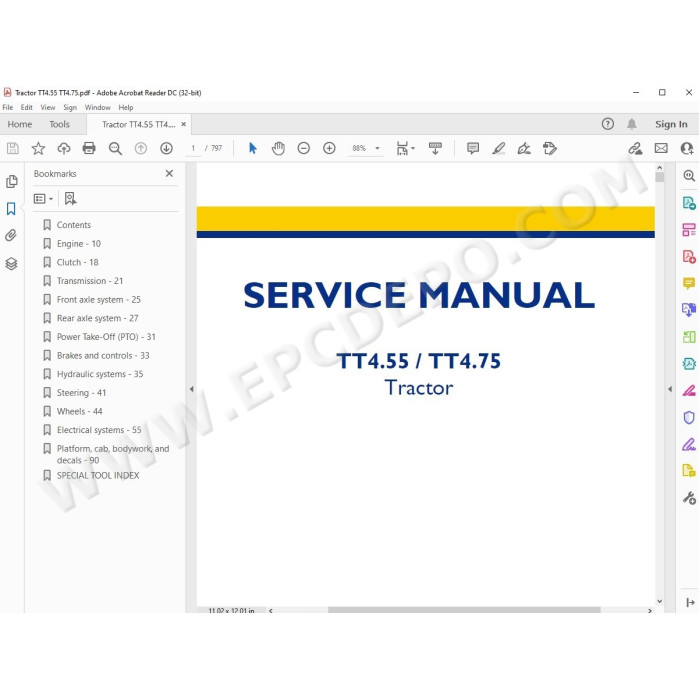The width and height of the screenshot is (700, 700).
Task: Switch to the Tools tab
Action: (x=59, y=124)
